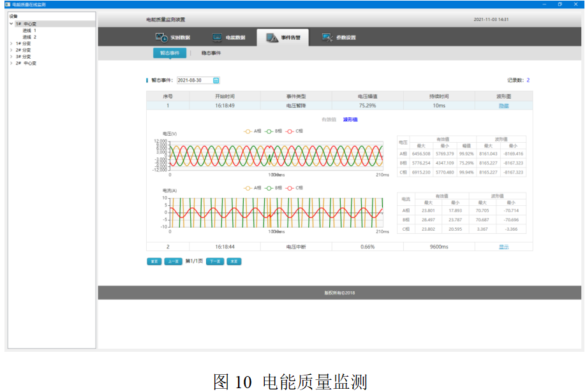Go to previous page with 上一页
Viewport: 587px width, 392px height.
173,261
